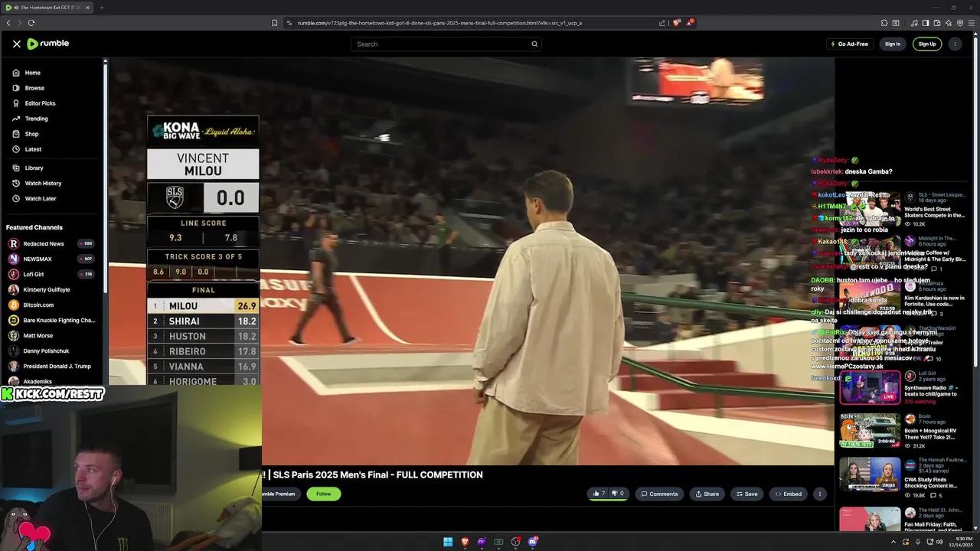The image size is (980, 551).
Task: Open the video more options menu
Action: click(x=819, y=494)
